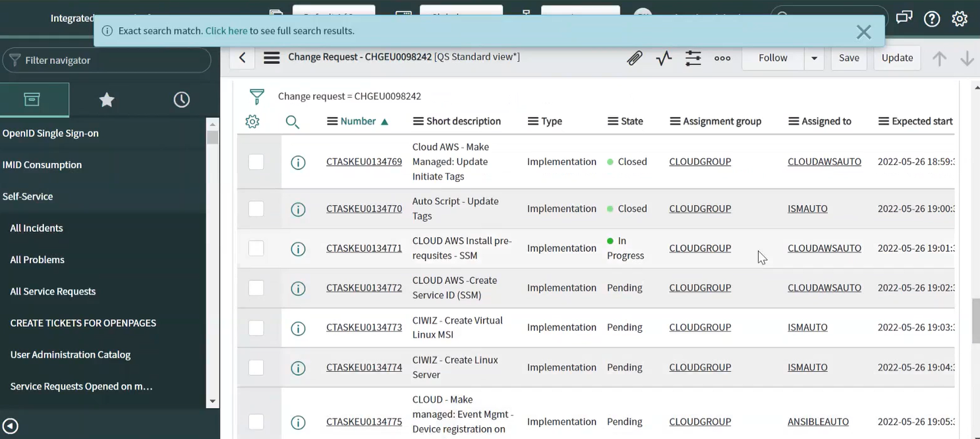
Task: Open list personalization sliders icon
Action: point(693,58)
